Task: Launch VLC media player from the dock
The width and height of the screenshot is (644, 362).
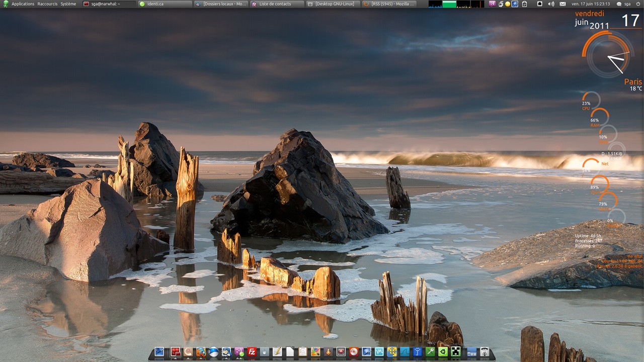Action: [x=328, y=352]
